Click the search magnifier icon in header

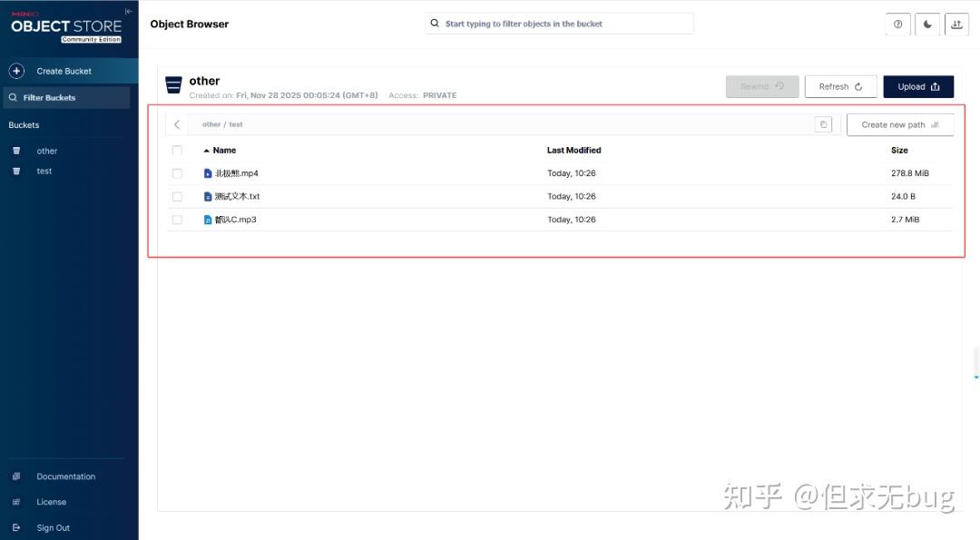[x=435, y=23]
